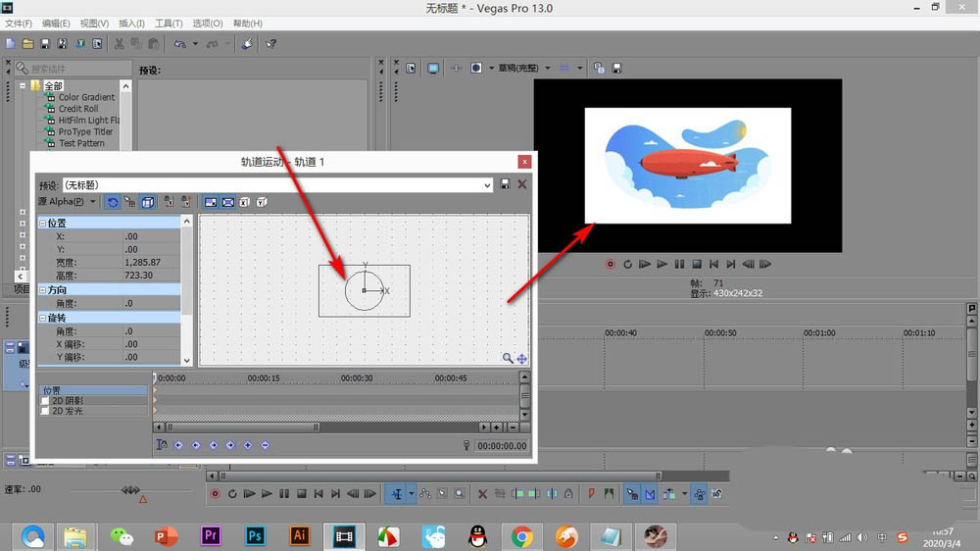
Task: Click the Undo arrow in the main toolbar
Action: tap(180, 44)
